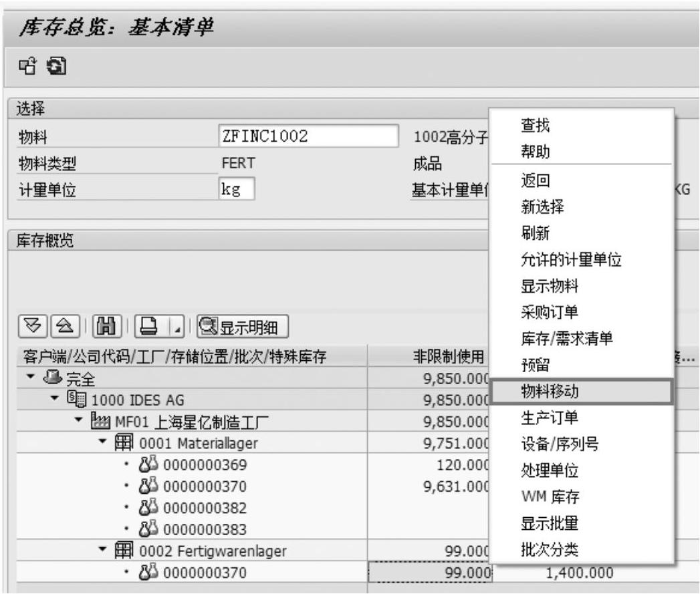This screenshot has width=700, height=594.
Task: Select 刷新 in the context menu
Action: pos(536,233)
